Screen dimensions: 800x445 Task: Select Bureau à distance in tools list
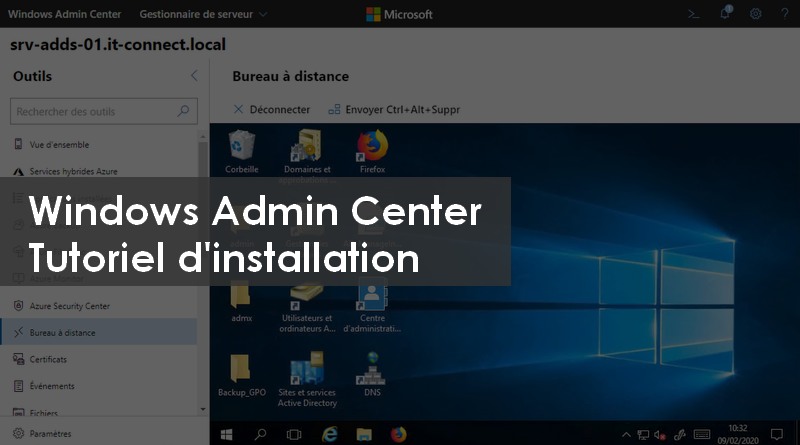(x=62, y=332)
